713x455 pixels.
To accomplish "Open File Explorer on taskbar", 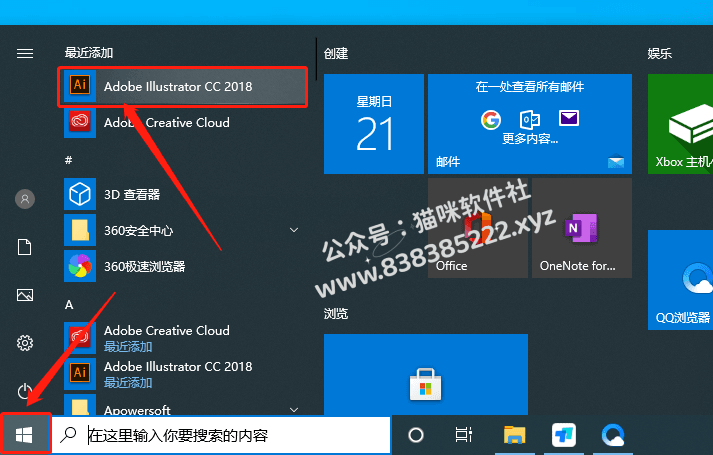I will (x=514, y=435).
